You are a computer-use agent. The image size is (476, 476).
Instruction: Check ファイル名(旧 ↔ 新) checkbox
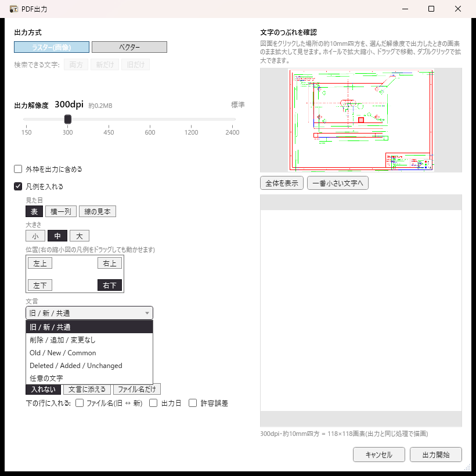pos(80,403)
